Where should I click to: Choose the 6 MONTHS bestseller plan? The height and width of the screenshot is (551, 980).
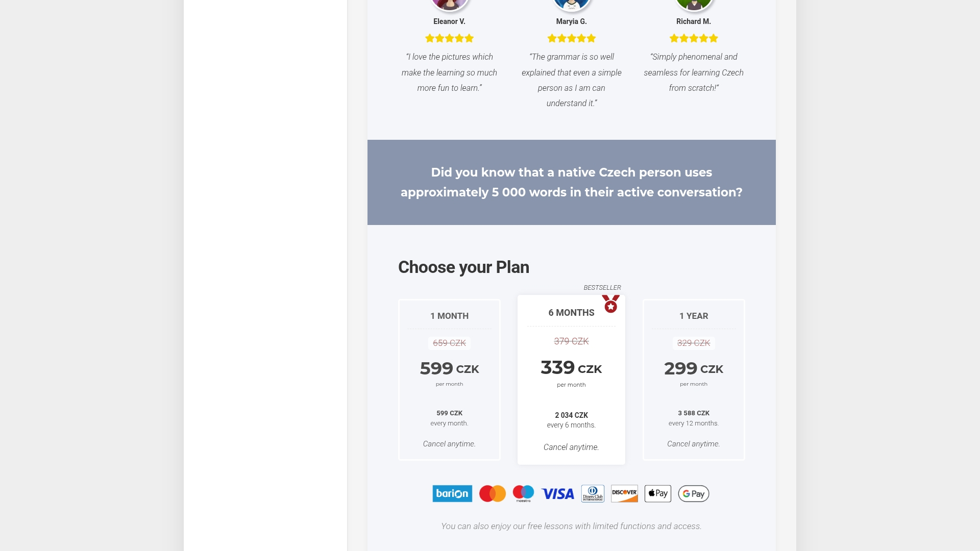571,380
